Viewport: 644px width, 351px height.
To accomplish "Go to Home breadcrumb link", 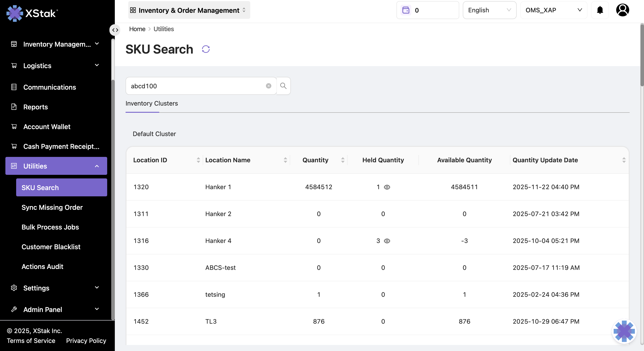I will (137, 29).
